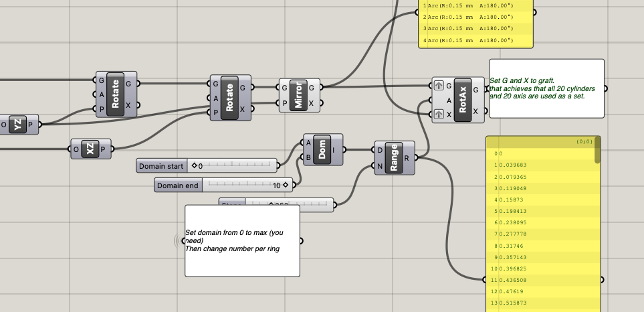Select the 'Set domain from 0 to max' note panel
644x312 pixels.
pos(242,241)
